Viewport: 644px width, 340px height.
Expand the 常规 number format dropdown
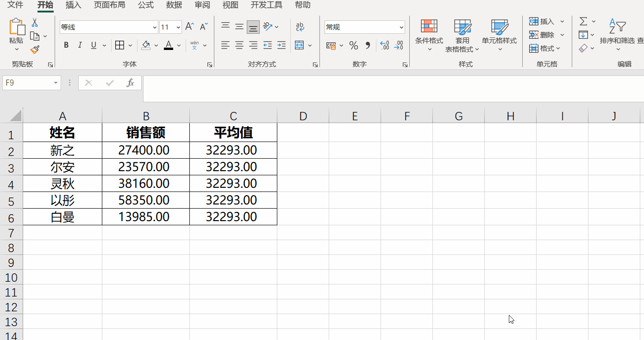coord(401,27)
